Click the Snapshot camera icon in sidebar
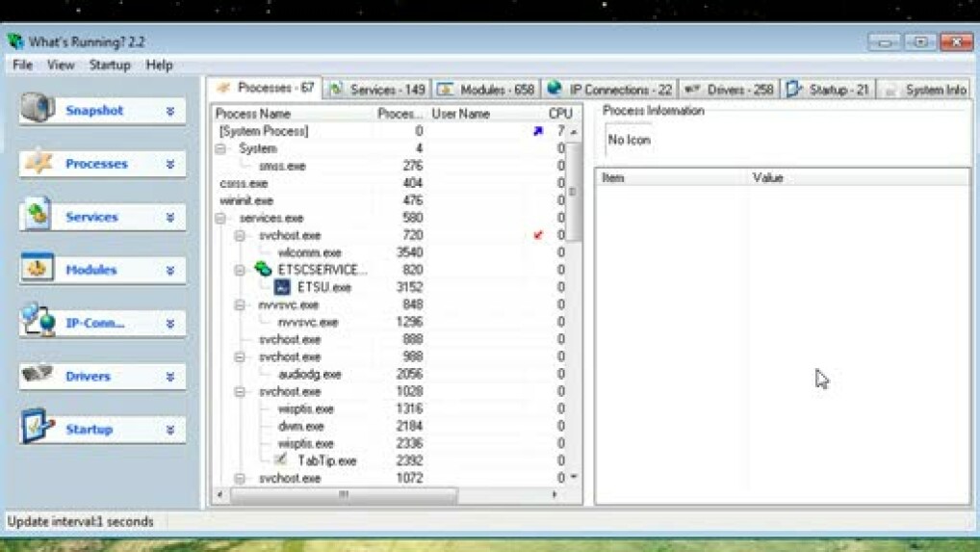This screenshot has width=980, height=552. tap(37, 108)
